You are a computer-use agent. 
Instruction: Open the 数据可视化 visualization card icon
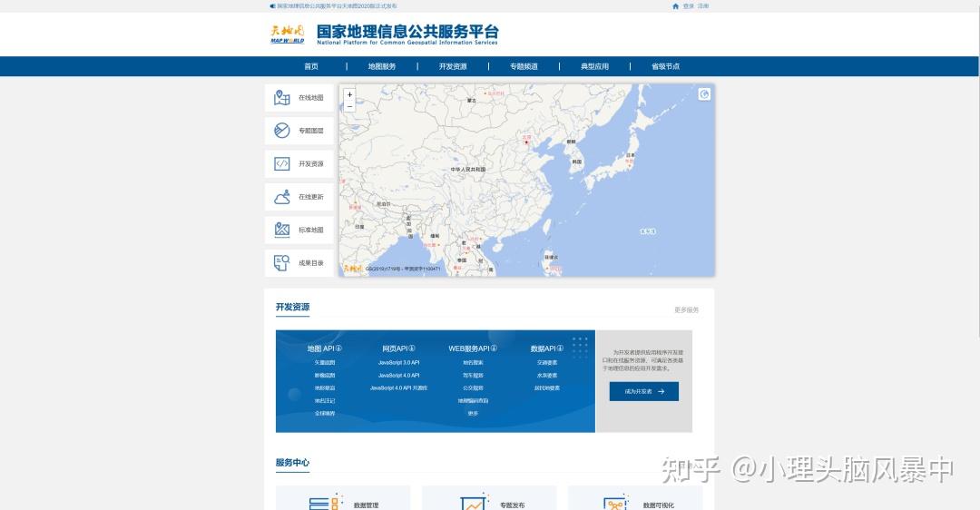(x=615, y=503)
